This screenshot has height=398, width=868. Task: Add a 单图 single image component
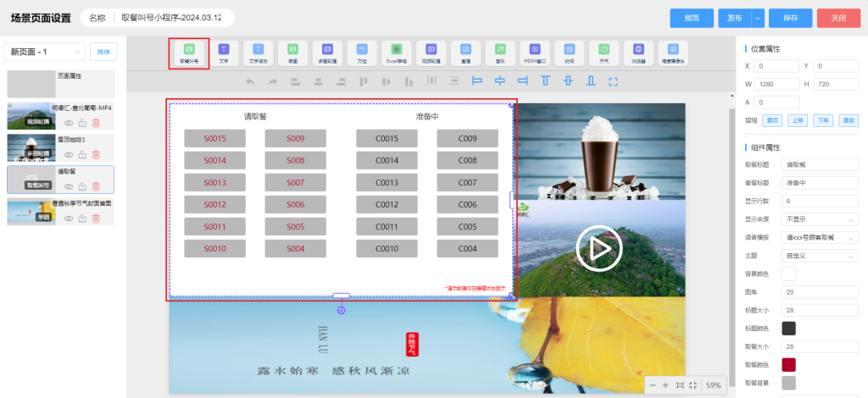tap(292, 53)
